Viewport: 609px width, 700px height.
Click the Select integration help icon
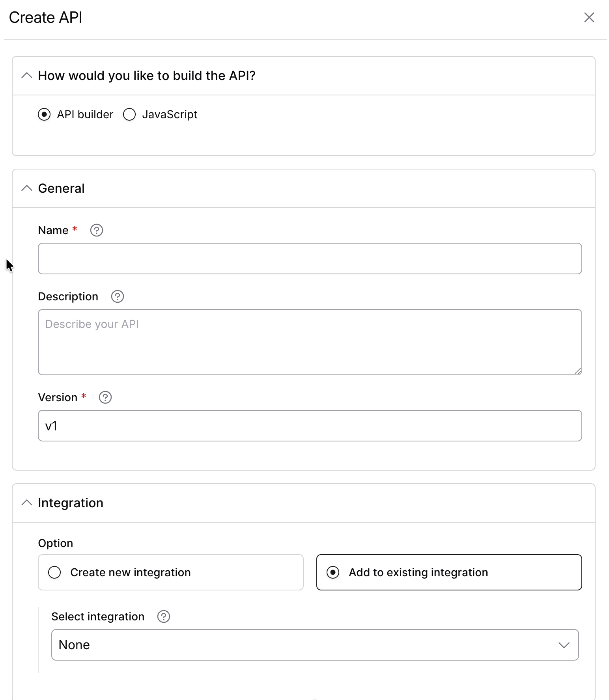(x=164, y=616)
